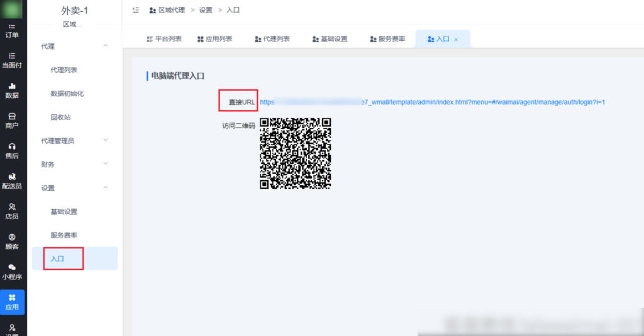The width and height of the screenshot is (644, 336).
Task: Click the 外卖-1 title text
Action: (x=75, y=11)
